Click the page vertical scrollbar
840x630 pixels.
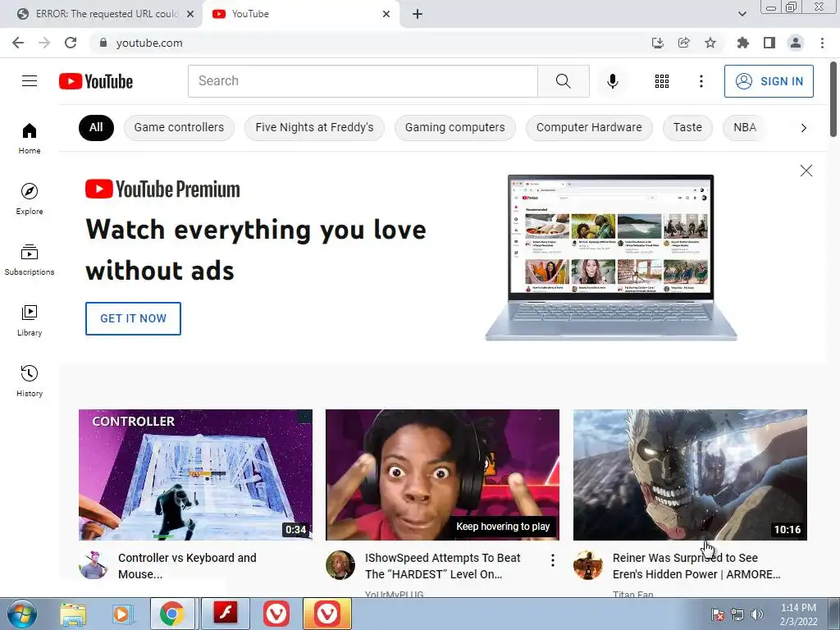[833, 98]
